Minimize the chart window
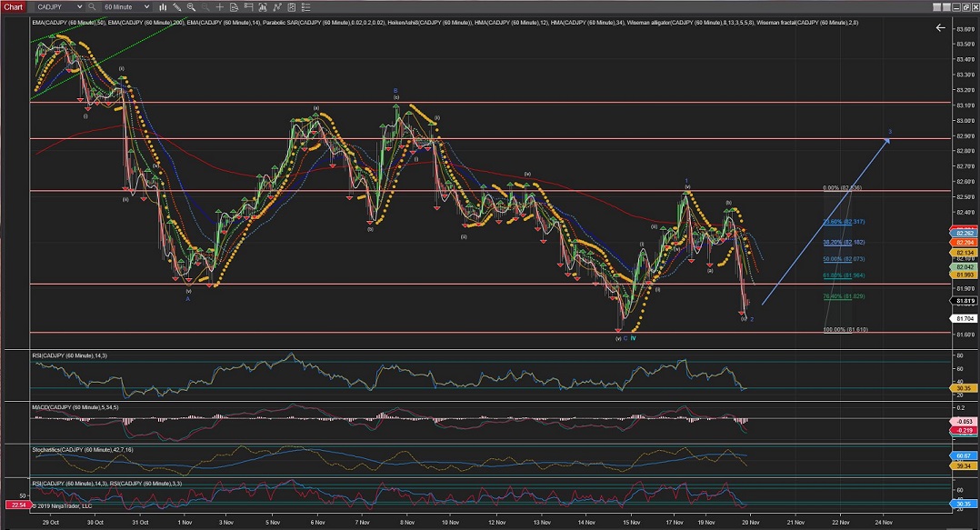Image resolution: width=980 pixels, height=530 pixels. click(956, 7)
